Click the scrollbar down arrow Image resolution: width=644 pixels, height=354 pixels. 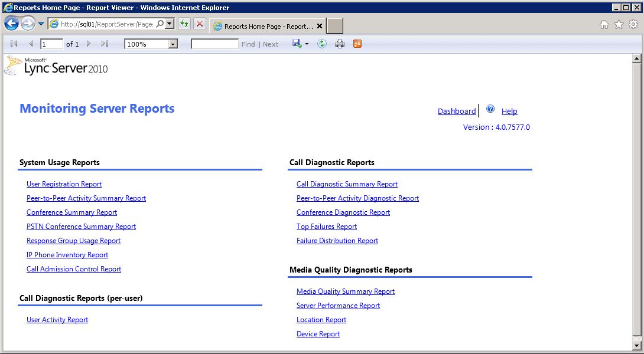[x=636, y=346]
